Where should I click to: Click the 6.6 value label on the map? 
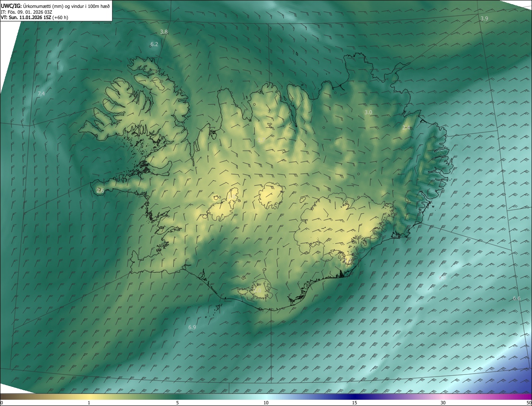[x=517, y=298]
